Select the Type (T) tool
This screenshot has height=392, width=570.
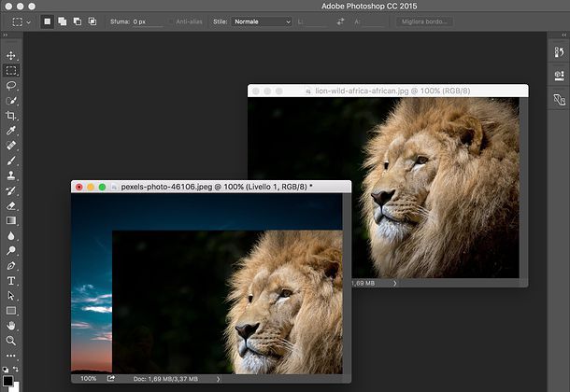tap(11, 280)
